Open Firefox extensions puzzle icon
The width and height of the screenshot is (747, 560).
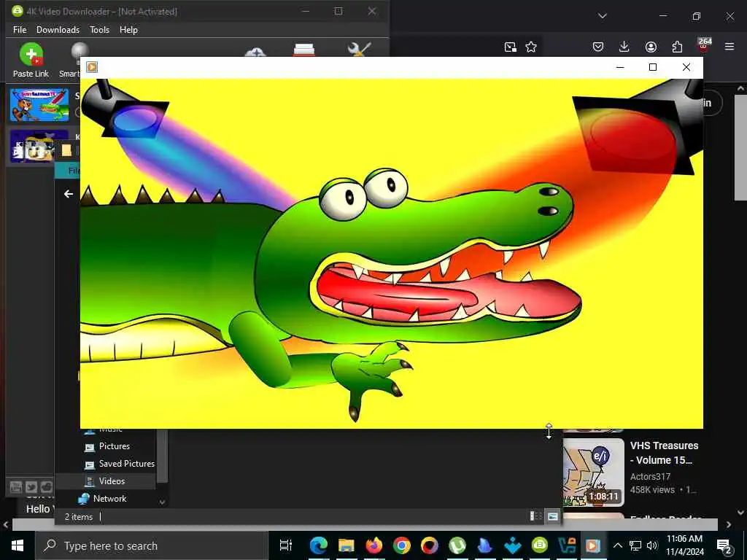pos(677,47)
